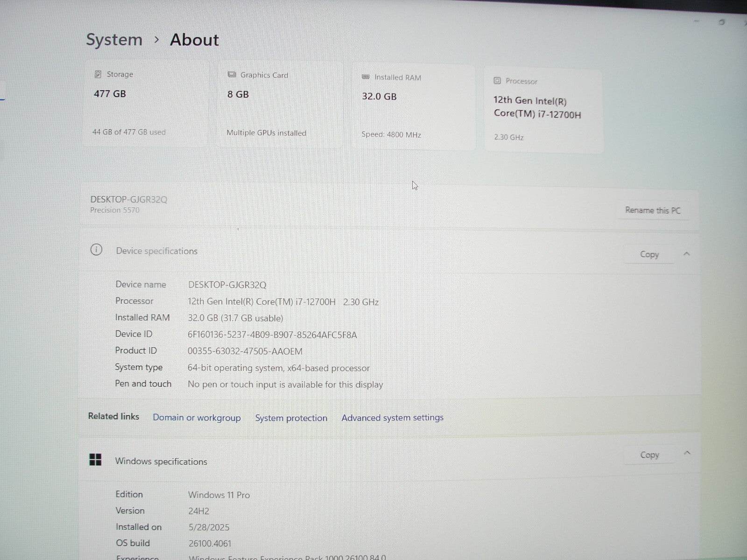Switch to the About page heading
747x560 pixels.
194,40
